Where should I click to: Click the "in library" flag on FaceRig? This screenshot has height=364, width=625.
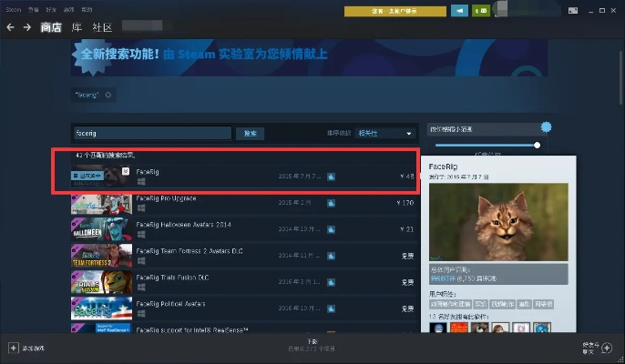coord(87,176)
